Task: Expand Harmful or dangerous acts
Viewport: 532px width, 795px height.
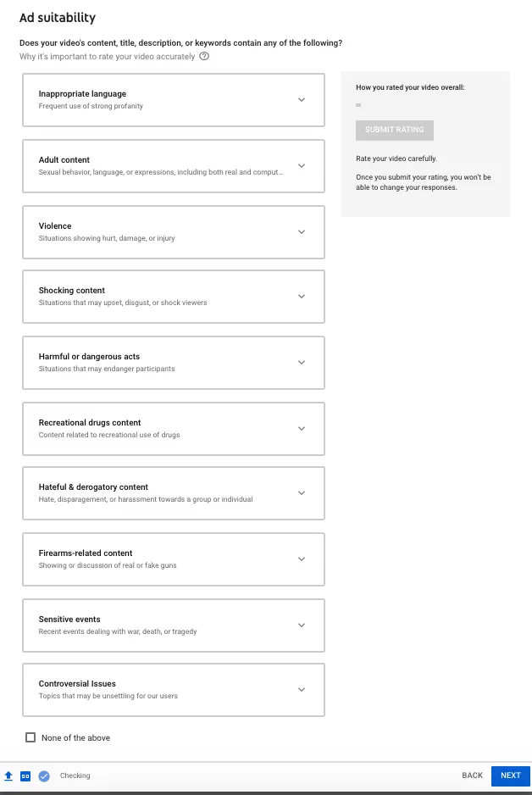Action: (x=302, y=363)
